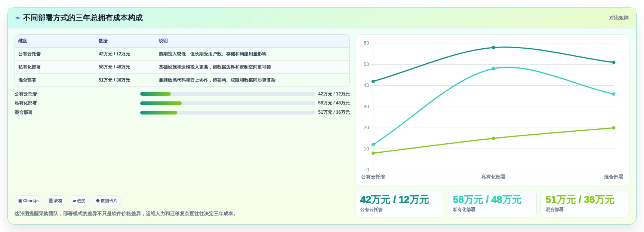644x232 pixels.
Task: Click progress value 51万元 / 36万元
Action: 334,113
